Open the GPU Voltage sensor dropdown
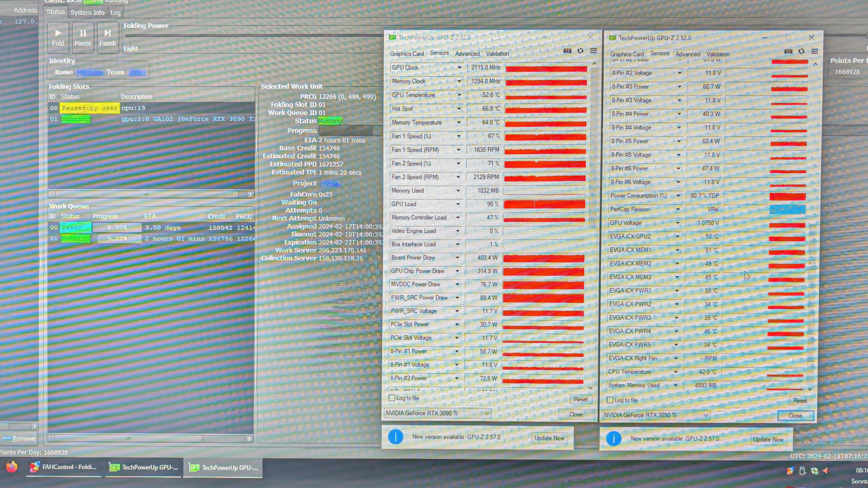The height and width of the screenshot is (488, 868). (x=678, y=223)
